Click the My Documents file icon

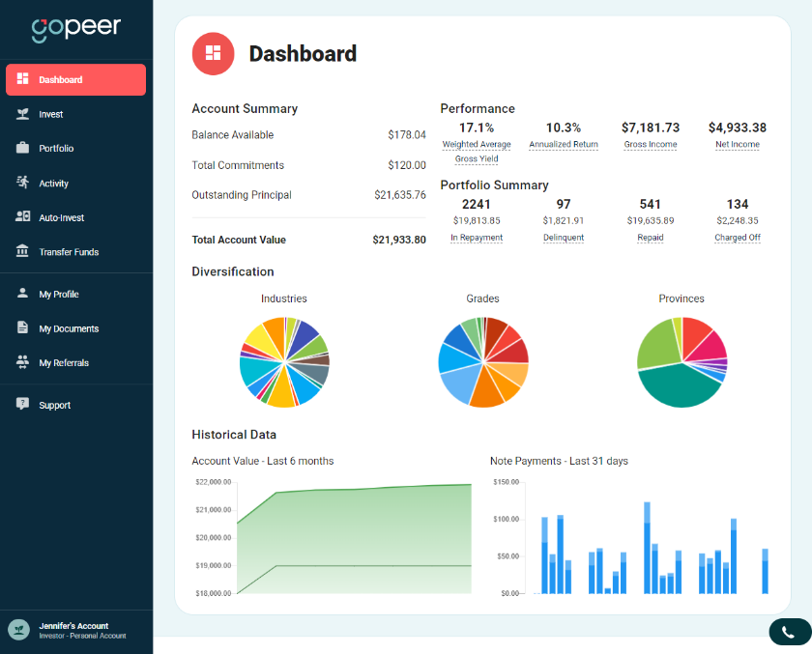(x=22, y=328)
